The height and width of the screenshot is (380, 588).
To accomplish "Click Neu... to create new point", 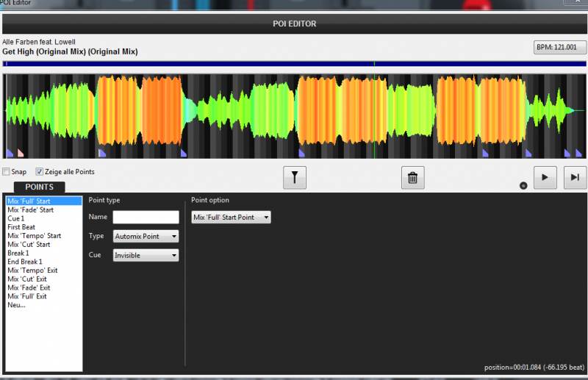I will (44, 304).
